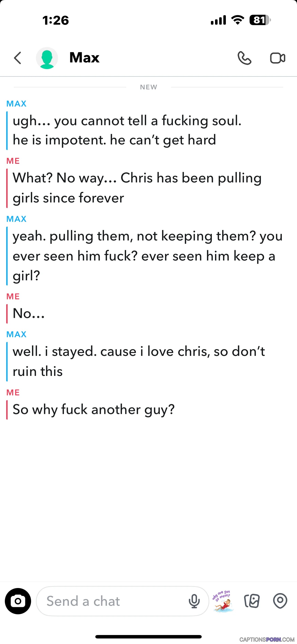Viewport: 297px width, 644px height.
Task: Start a video call with Max
Action: (277, 58)
